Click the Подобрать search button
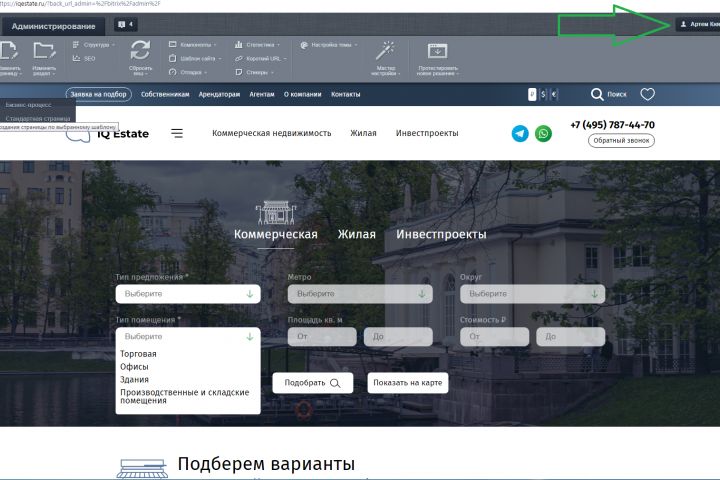Screen dimensions: 720x480 pyautogui.click(x=313, y=383)
